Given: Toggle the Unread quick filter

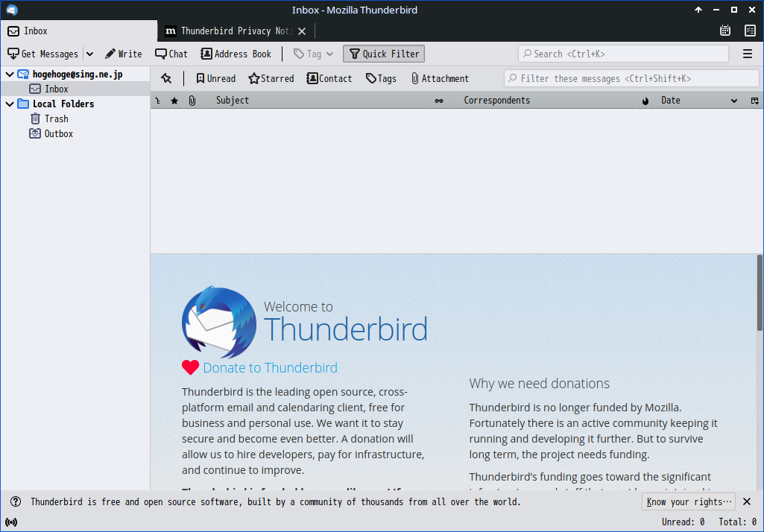Looking at the screenshot, I should tap(215, 78).
